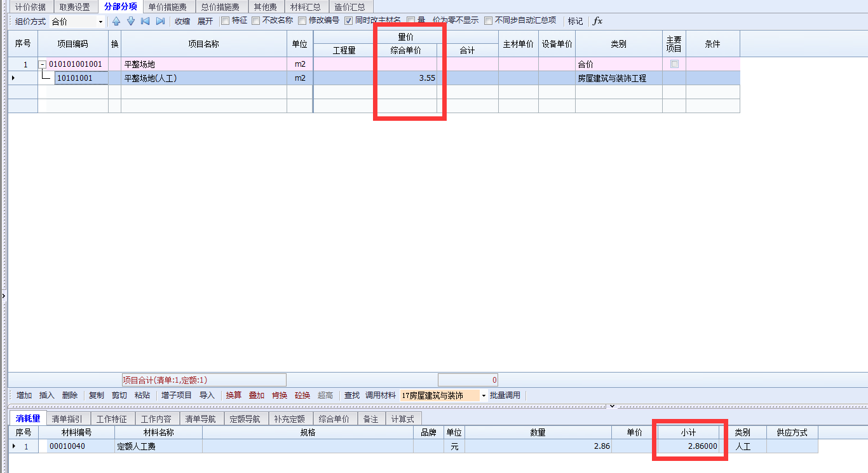Screen dimensions: 868x473
Task: Select the 3.55 综合单价 cell
Action: [407, 78]
